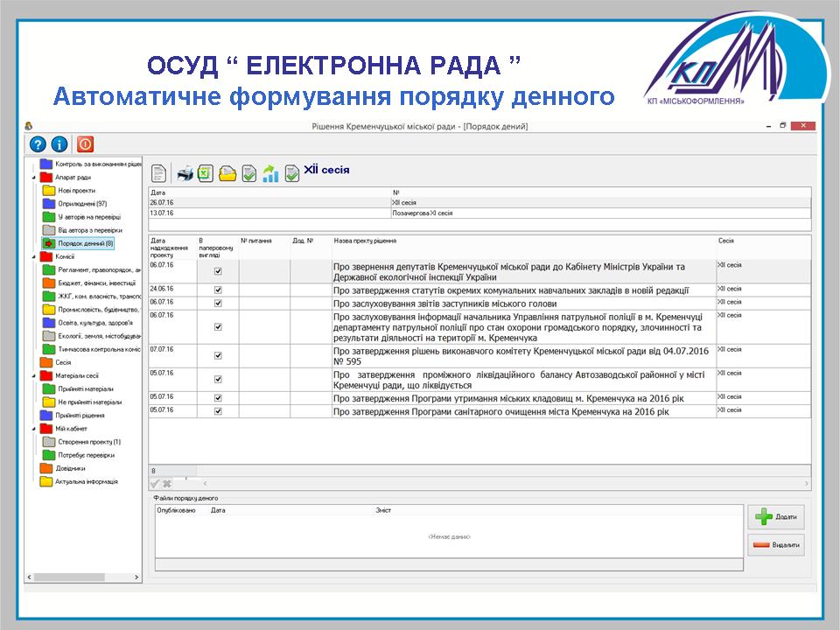Click the blue question mark help icon

(x=38, y=145)
